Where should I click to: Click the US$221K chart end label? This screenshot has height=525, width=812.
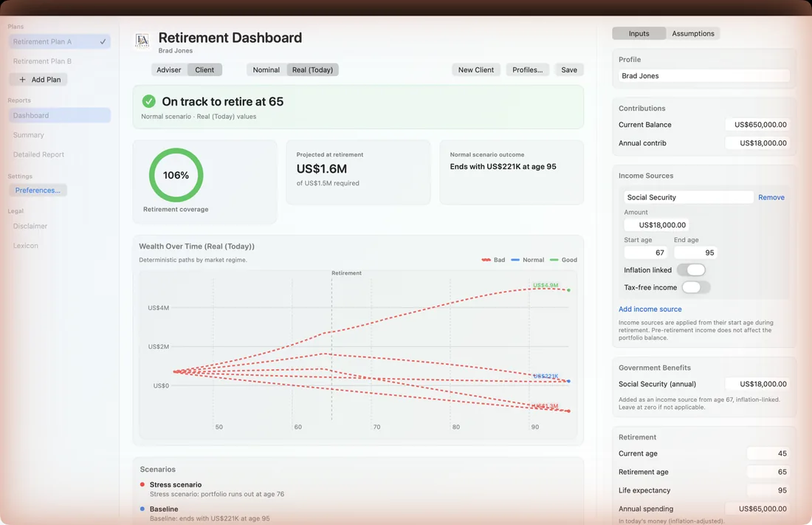tap(546, 377)
